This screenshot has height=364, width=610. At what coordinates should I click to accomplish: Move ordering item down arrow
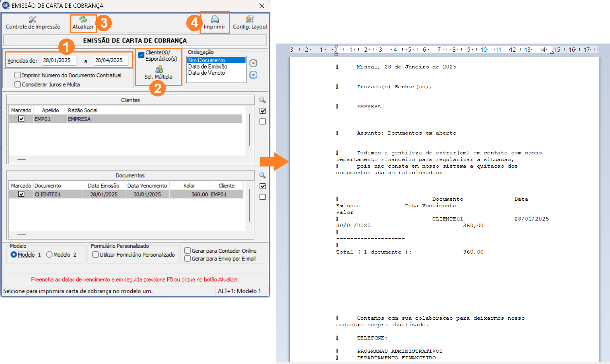253,75
